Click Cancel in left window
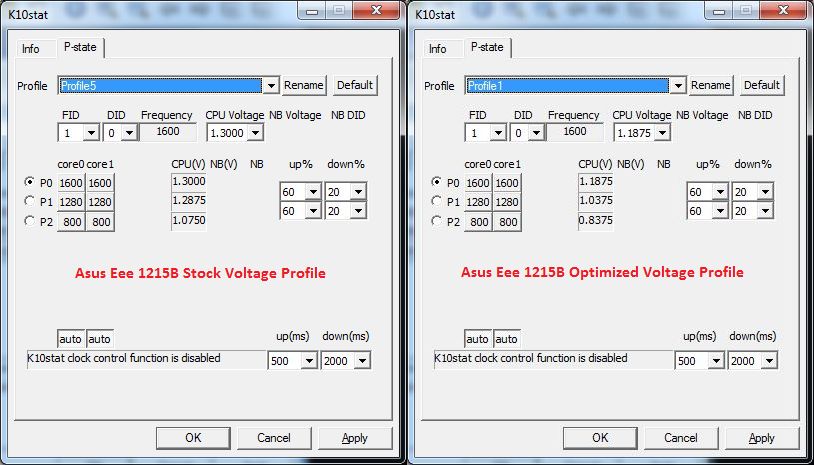 tap(274, 438)
